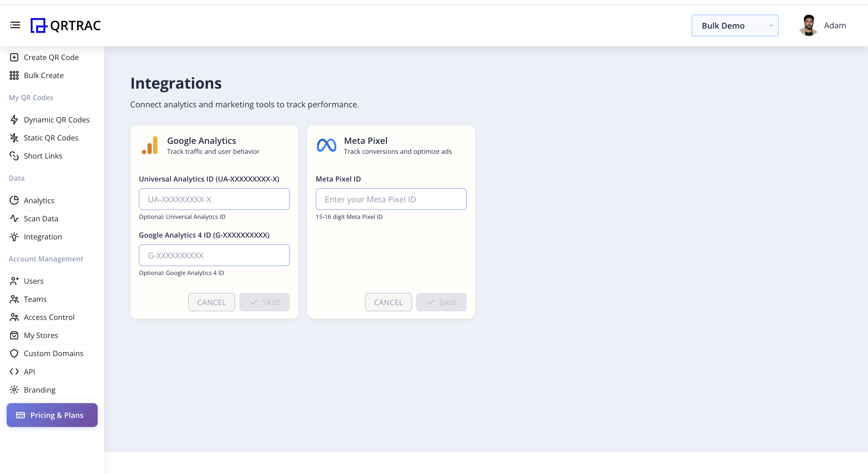
Task: Click the Bulk Create grid icon
Action: (x=14, y=75)
